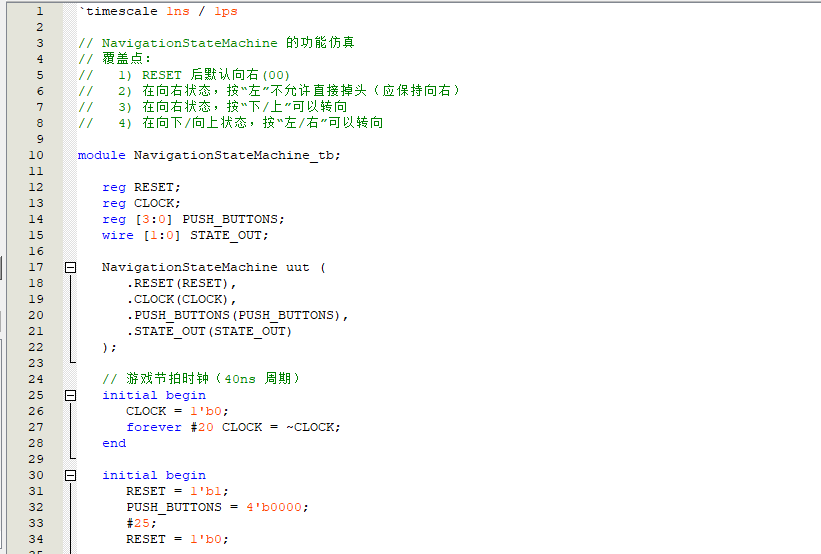Image resolution: width=821 pixels, height=554 pixels.
Task: Click the '.CLOCK(CLOCK),' port connection
Action: (181, 300)
